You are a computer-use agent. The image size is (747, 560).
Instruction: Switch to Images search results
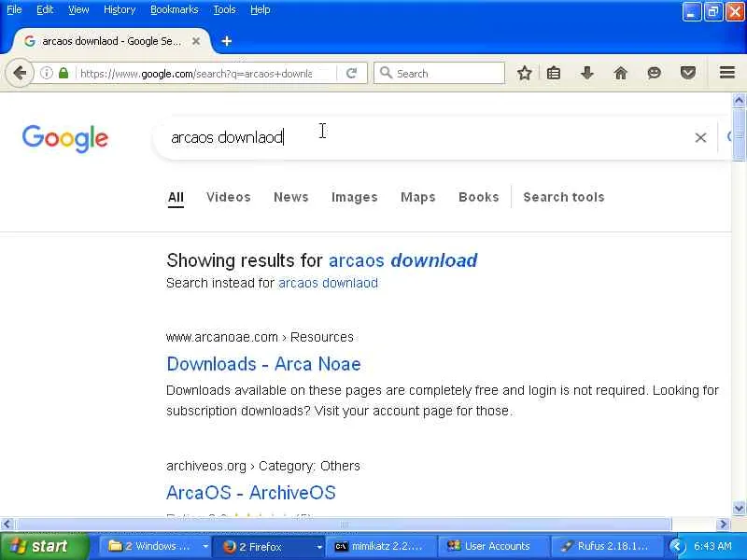point(355,197)
